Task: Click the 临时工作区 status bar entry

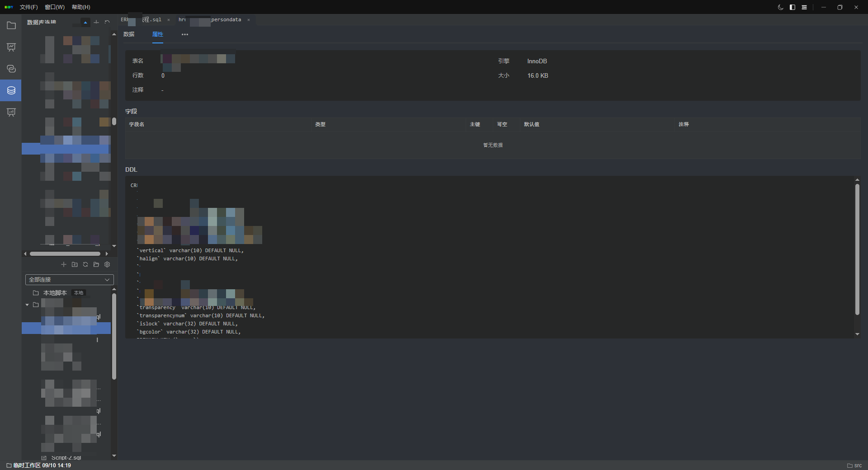Action: pyautogui.click(x=39, y=465)
